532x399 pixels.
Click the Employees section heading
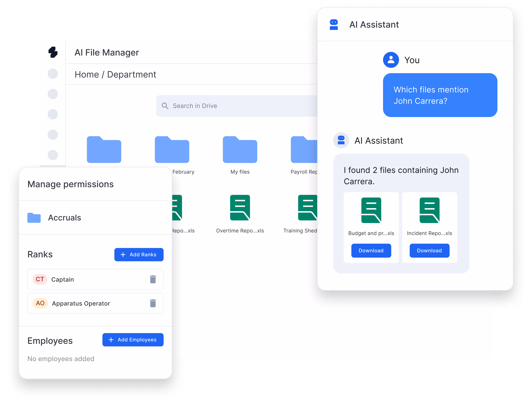click(x=50, y=340)
